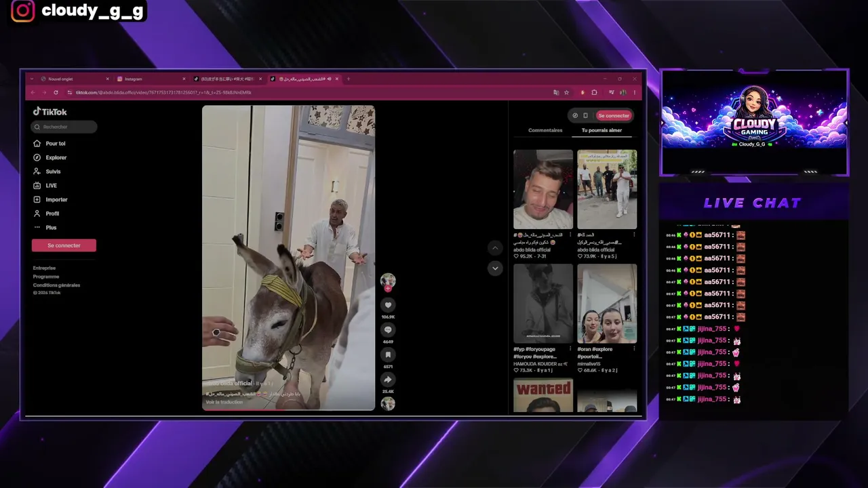
Task: Switch to the Tu pourrais aimer tab
Action: pyautogui.click(x=601, y=130)
